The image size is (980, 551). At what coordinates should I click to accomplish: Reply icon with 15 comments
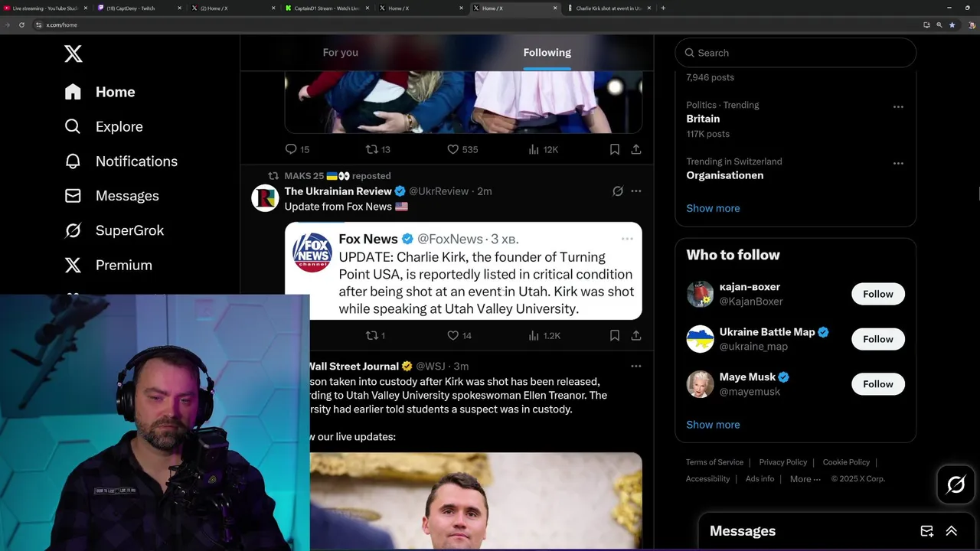(297, 149)
